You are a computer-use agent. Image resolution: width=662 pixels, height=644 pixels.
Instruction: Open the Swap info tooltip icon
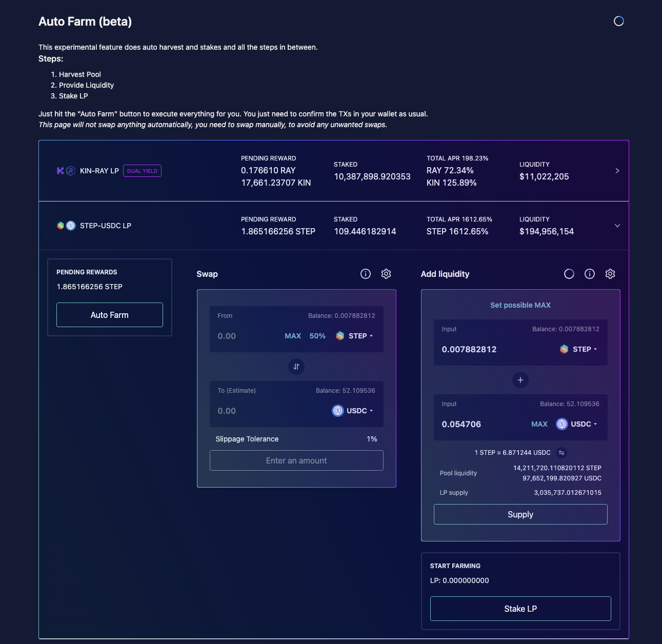(x=365, y=274)
